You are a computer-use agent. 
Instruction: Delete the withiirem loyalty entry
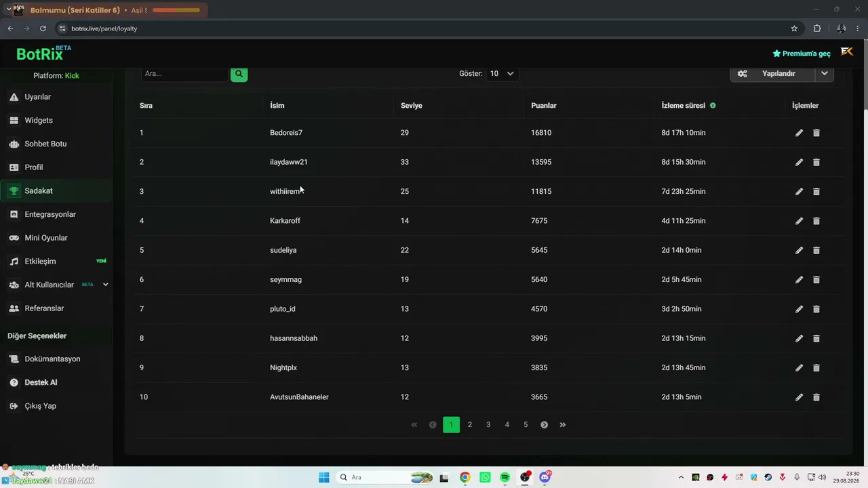[x=816, y=191]
